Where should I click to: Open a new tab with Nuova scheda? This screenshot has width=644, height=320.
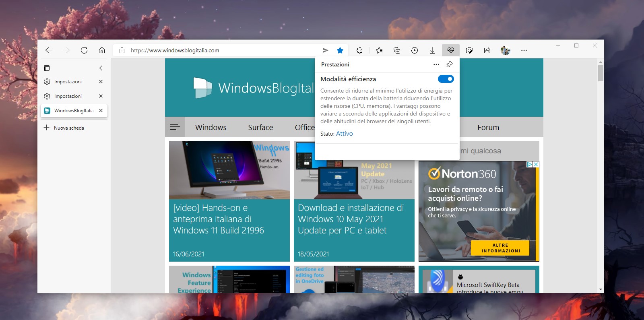[x=64, y=128]
